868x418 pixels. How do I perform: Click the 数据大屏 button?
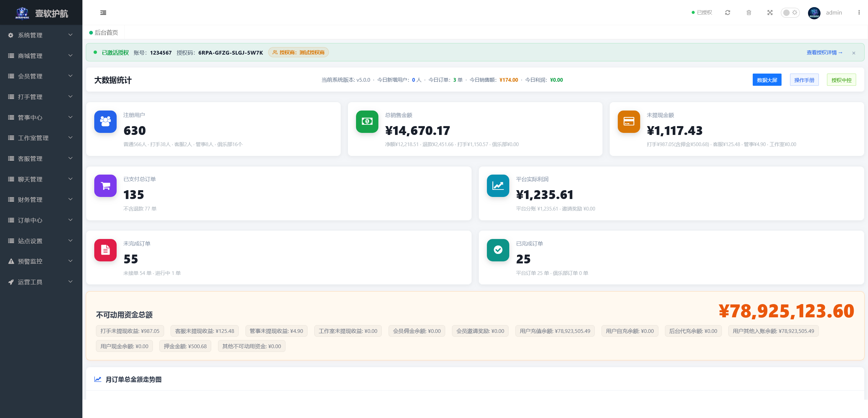767,80
